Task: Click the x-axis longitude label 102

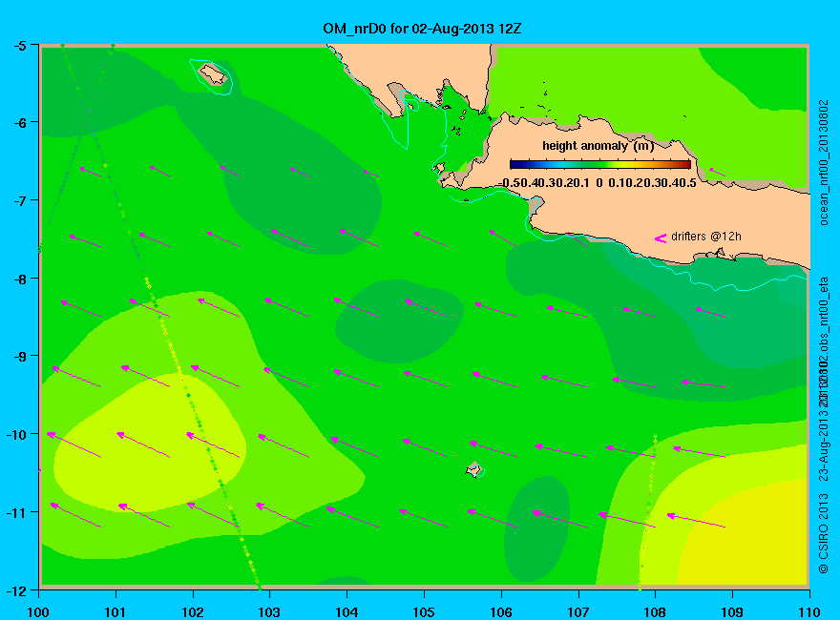Action: [192, 611]
